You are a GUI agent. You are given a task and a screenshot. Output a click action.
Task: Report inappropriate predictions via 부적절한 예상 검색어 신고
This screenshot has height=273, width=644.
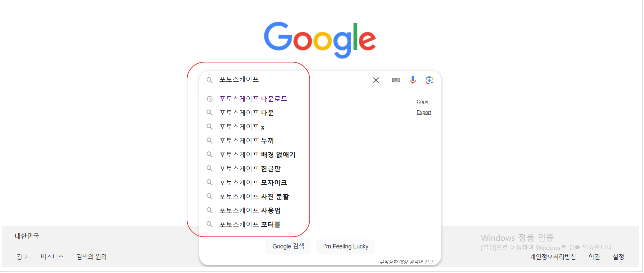[407, 261]
